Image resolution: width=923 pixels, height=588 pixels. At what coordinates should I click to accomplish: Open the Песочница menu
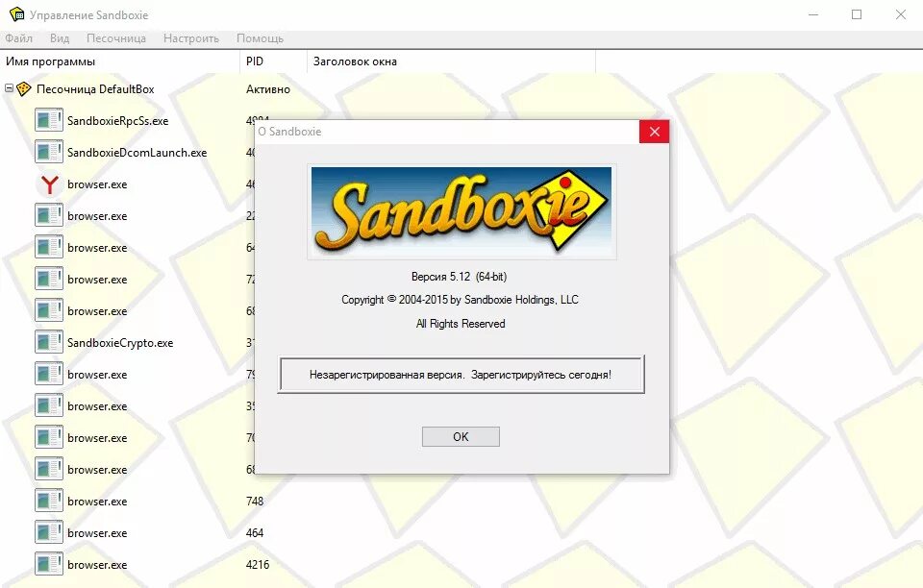116,38
